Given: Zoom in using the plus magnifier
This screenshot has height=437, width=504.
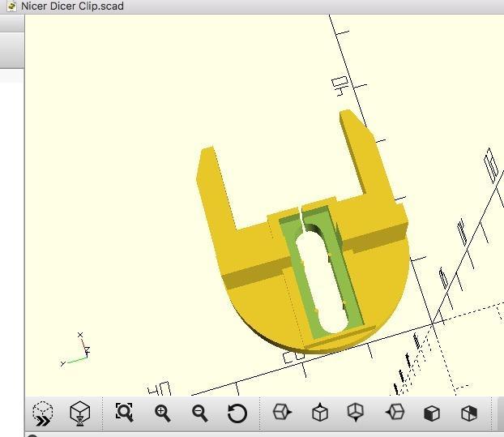Looking at the screenshot, I should point(162,413).
